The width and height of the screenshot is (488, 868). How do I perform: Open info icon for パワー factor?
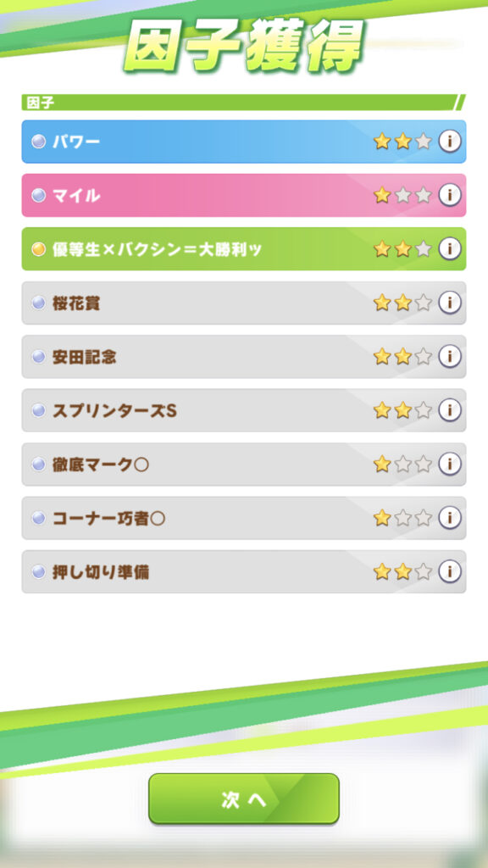tap(450, 142)
